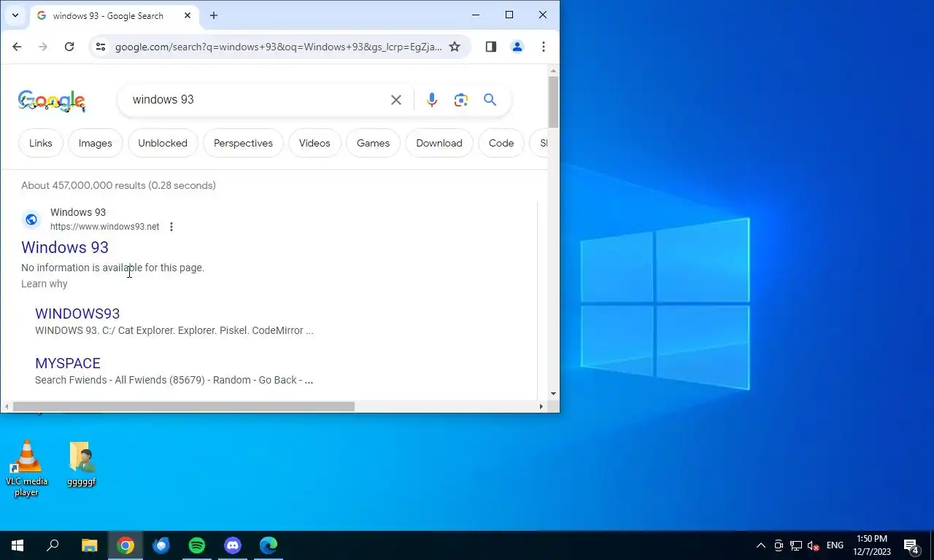Open the WINDOWS93 sitelink
The width and height of the screenshot is (934, 560).
77,314
